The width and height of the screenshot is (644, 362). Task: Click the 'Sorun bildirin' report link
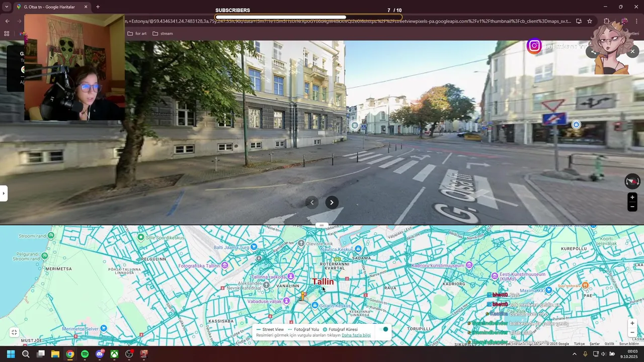629,344
